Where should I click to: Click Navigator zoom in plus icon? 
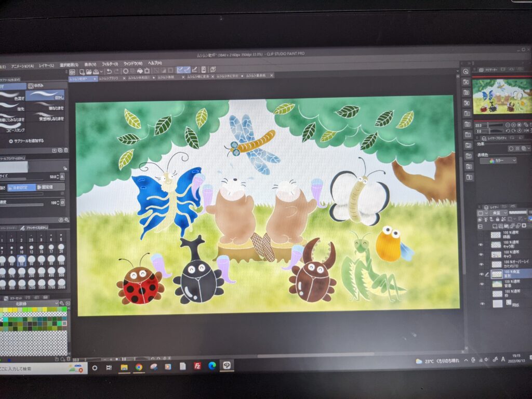(x=514, y=125)
